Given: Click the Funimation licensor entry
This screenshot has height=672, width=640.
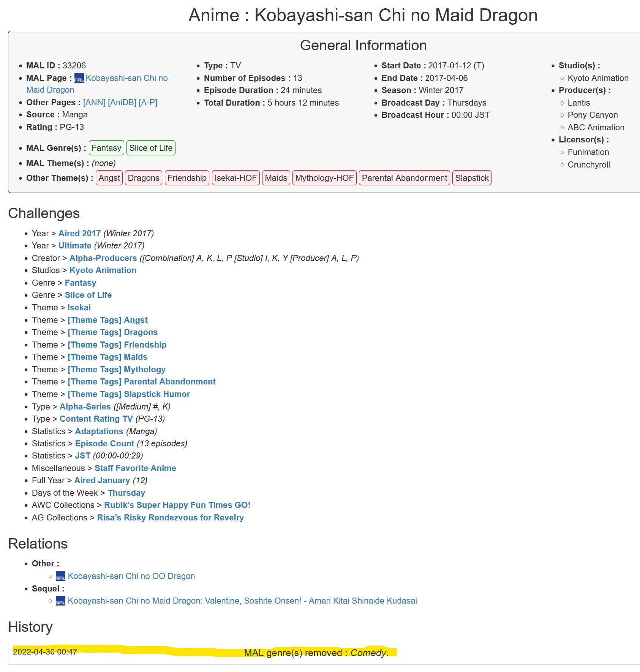Looking at the screenshot, I should pyautogui.click(x=588, y=152).
